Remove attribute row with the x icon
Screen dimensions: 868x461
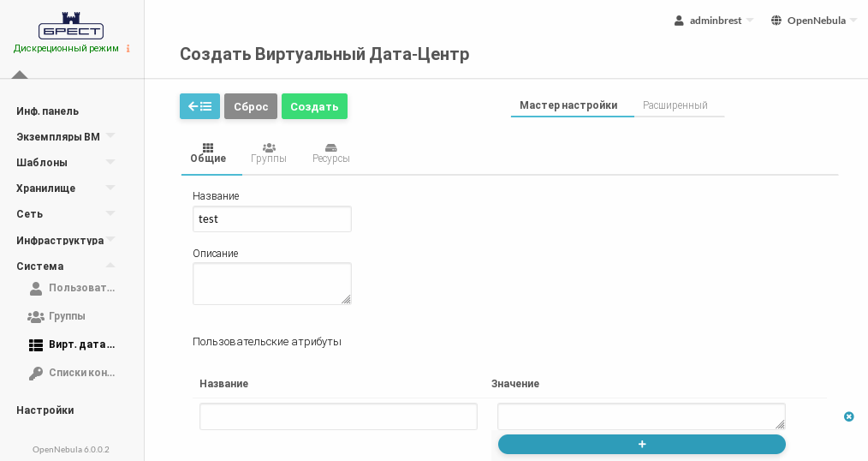click(848, 416)
